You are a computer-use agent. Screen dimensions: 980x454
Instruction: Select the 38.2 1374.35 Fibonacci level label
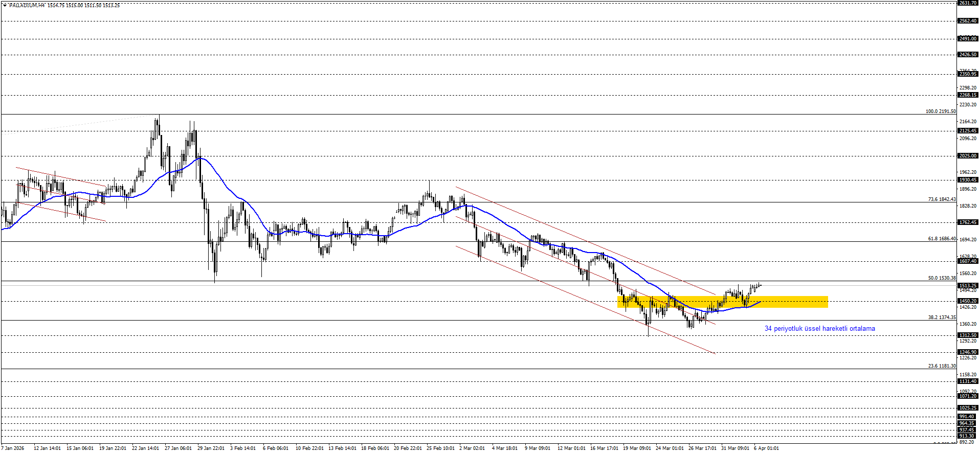(942, 317)
